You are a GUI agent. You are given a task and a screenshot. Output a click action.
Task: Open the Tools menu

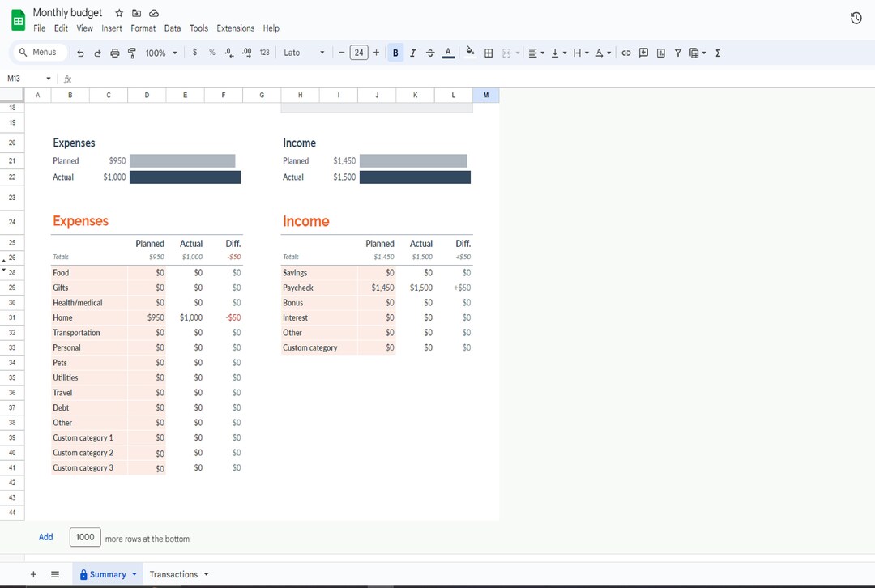(x=198, y=28)
